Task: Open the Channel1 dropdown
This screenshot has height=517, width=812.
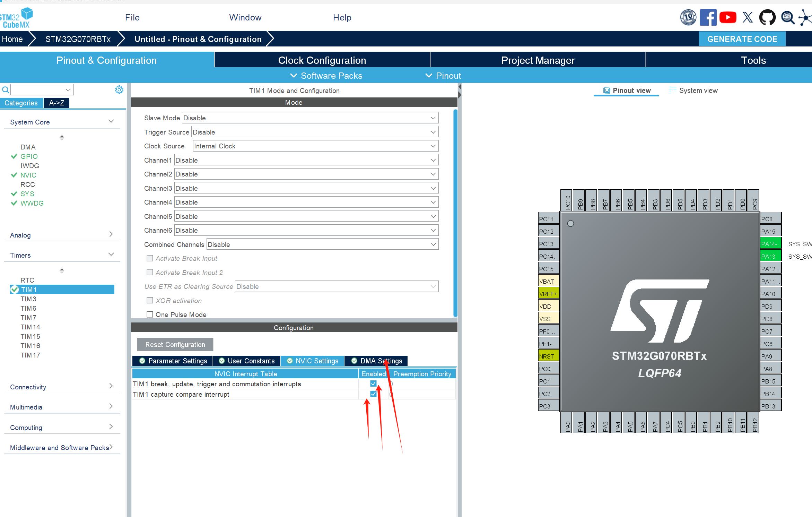Action: 306,160
